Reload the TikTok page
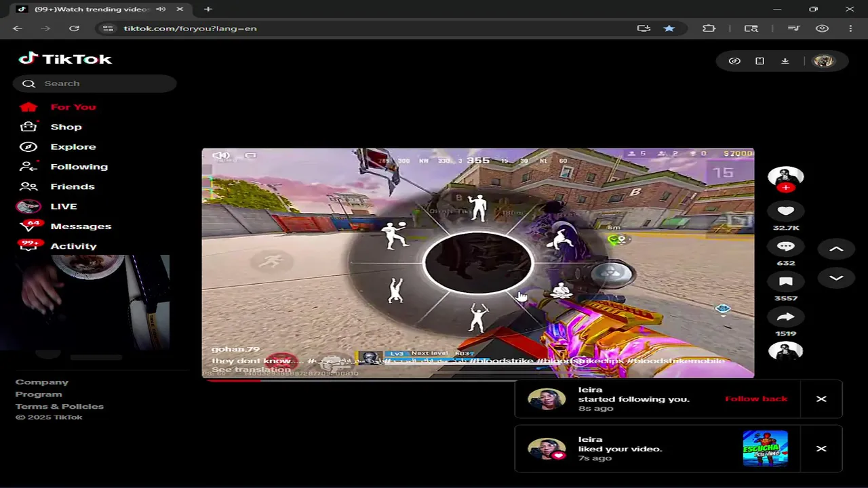The image size is (868, 488). (75, 28)
